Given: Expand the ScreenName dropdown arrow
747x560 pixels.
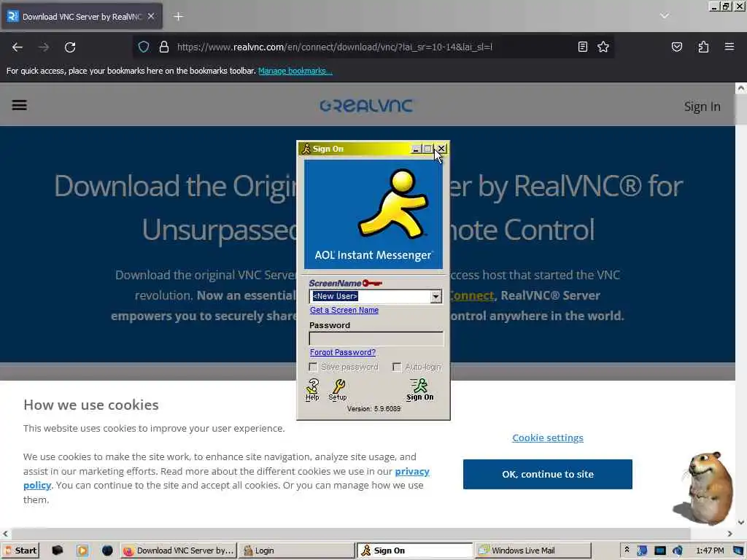Looking at the screenshot, I should click(436, 296).
